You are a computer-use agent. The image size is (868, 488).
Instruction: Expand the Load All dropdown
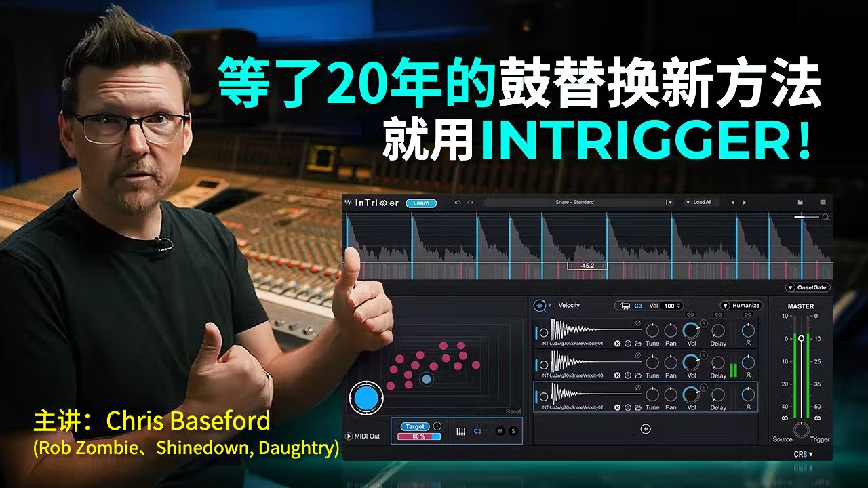702,203
